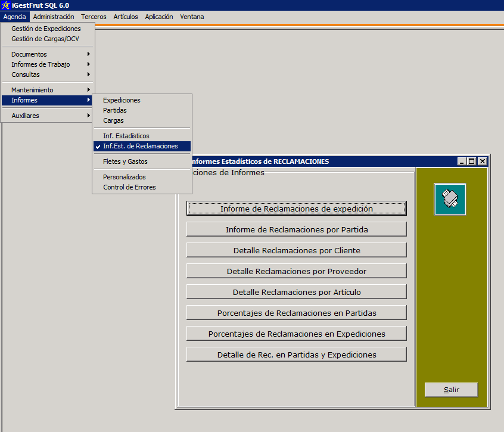Open the Terceros menu
Image resolution: width=504 pixels, height=432 pixels.
pyautogui.click(x=94, y=17)
